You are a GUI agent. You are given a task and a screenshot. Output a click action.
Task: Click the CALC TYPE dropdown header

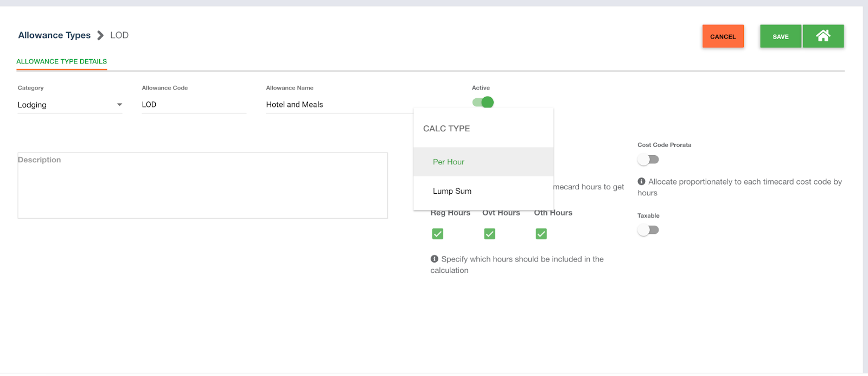(446, 129)
